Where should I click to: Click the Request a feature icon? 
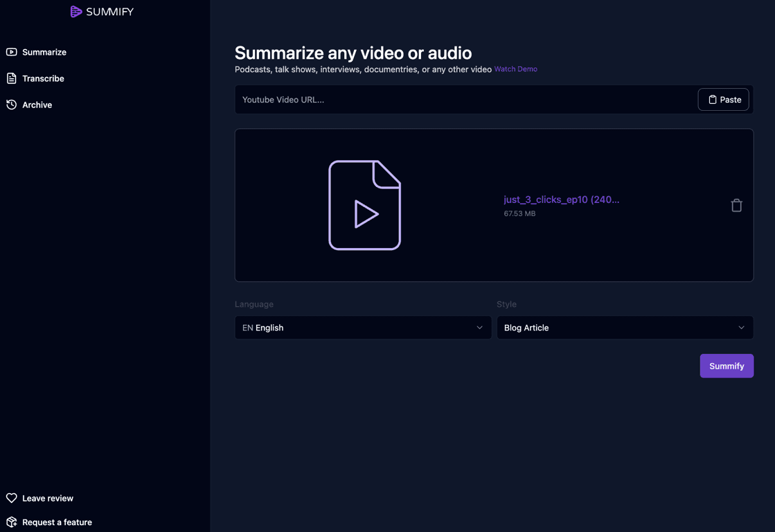11,522
